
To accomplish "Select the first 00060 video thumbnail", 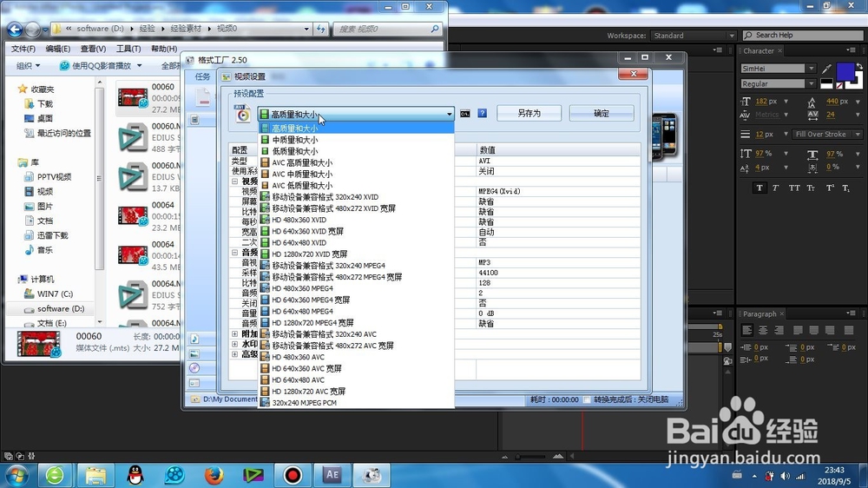I will (x=133, y=98).
